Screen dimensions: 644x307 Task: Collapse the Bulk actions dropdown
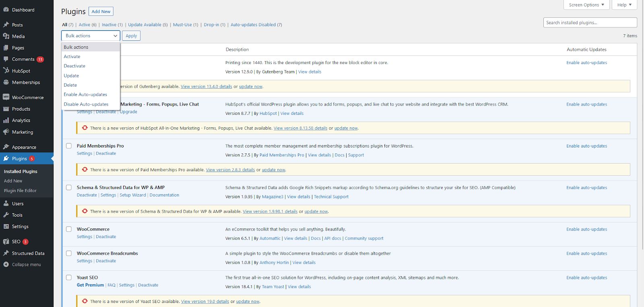[x=91, y=35]
